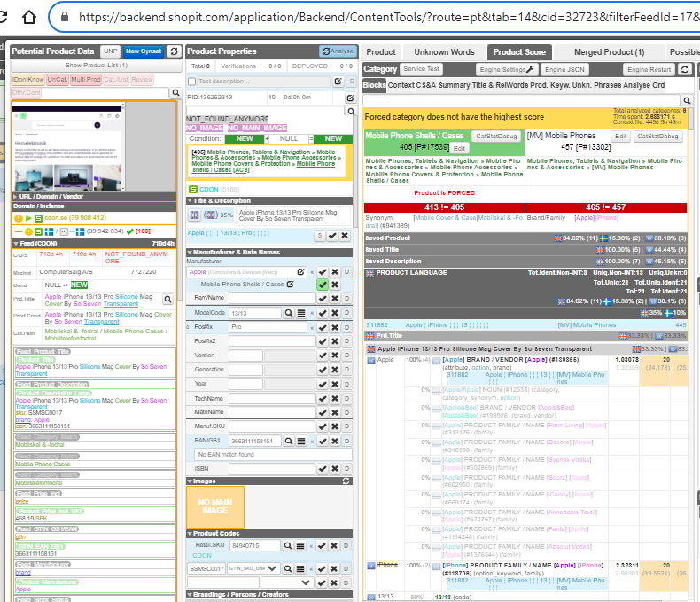Image resolution: width=700 pixels, height=602 pixels.
Task: Click the edit icon in the PID:136262313 row
Action: tap(351, 98)
